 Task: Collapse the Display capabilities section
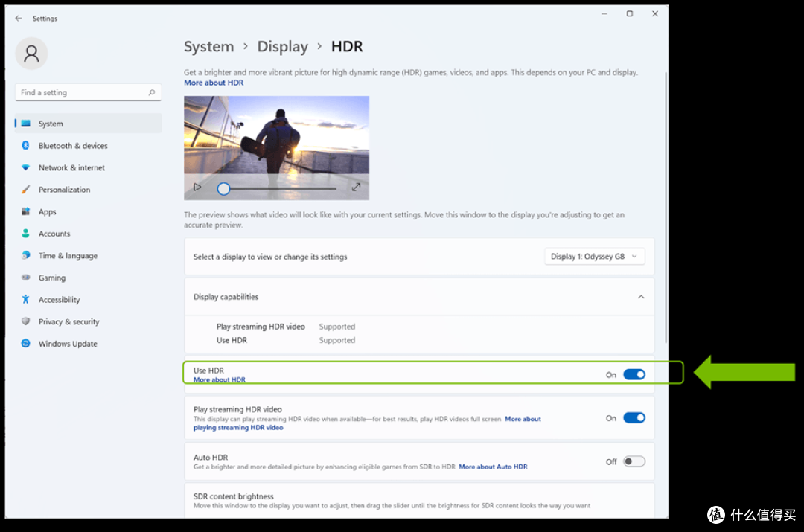pos(641,298)
